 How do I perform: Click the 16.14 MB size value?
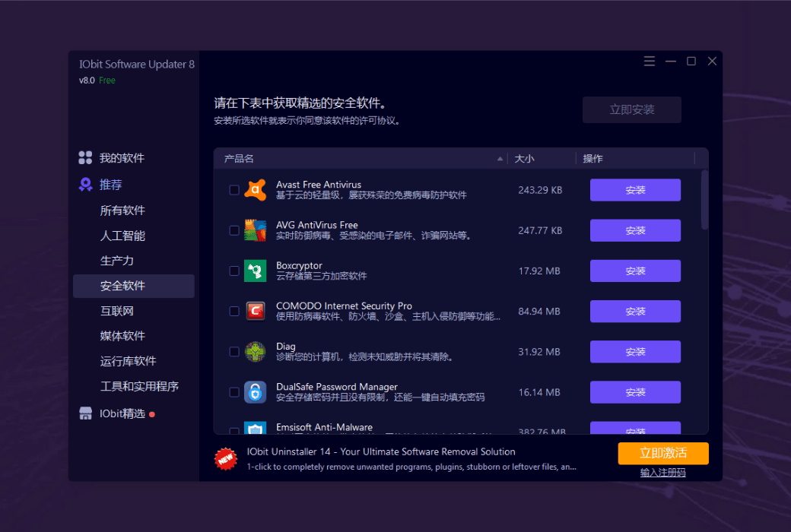click(x=539, y=392)
